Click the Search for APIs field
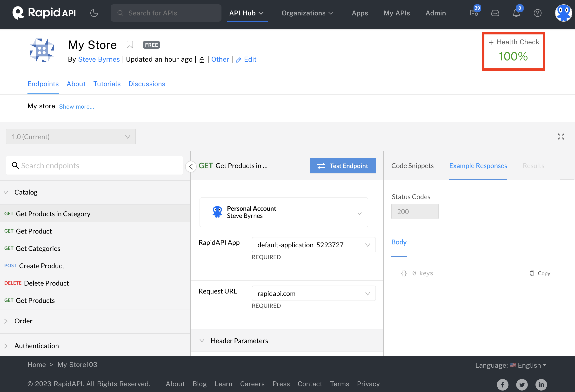This screenshot has width=575, height=392. [166, 13]
